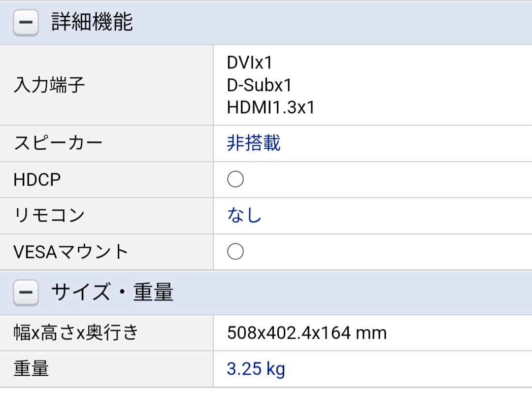
Task: Collapse the 詳細機能 section using the minus icon
Action: 25,22
